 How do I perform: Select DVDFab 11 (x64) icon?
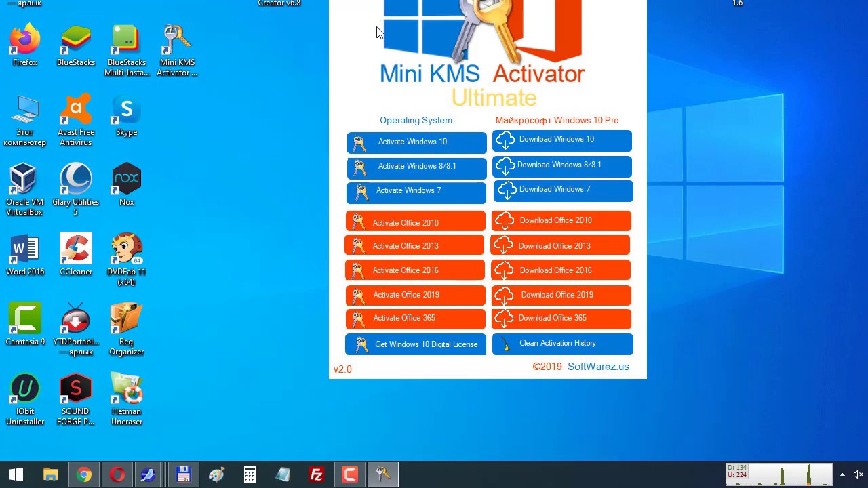(x=127, y=260)
